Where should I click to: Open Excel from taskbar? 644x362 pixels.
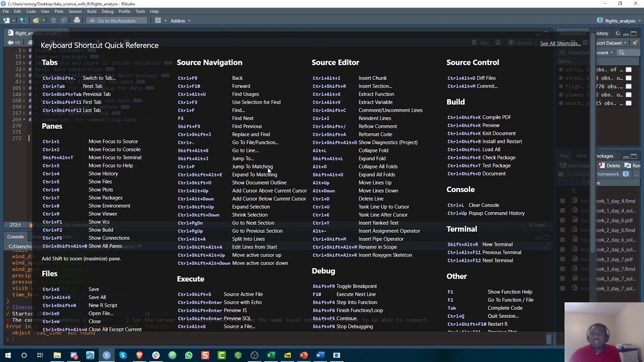tap(271, 355)
